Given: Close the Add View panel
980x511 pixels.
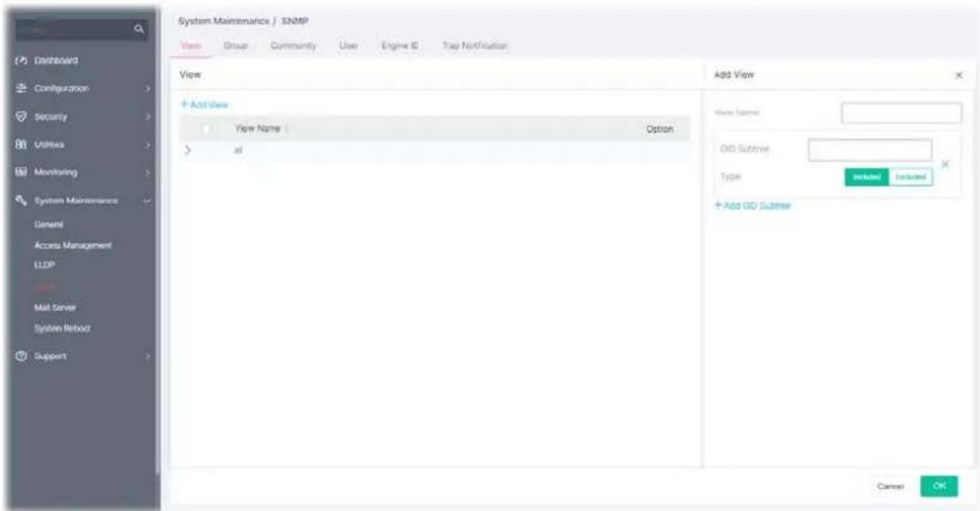Looking at the screenshot, I should coord(959,75).
